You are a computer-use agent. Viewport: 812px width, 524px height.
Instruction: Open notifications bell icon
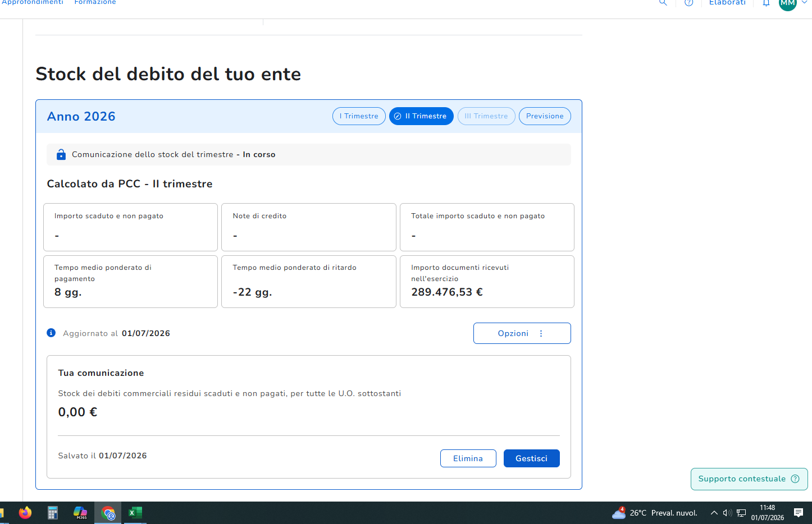[766, 3]
